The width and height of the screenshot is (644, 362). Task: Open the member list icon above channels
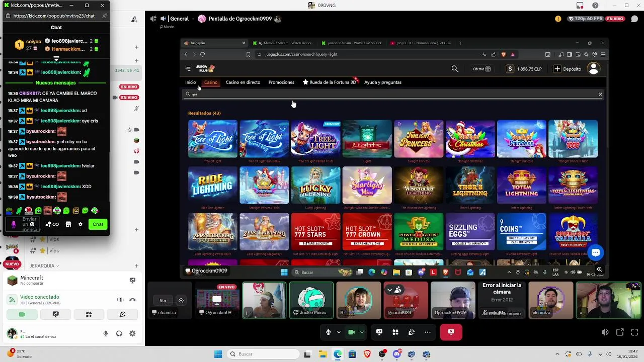coord(134,19)
